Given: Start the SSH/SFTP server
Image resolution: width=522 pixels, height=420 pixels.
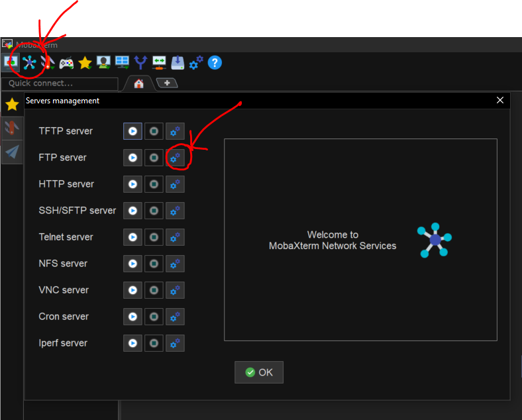Looking at the screenshot, I should pyautogui.click(x=132, y=211).
